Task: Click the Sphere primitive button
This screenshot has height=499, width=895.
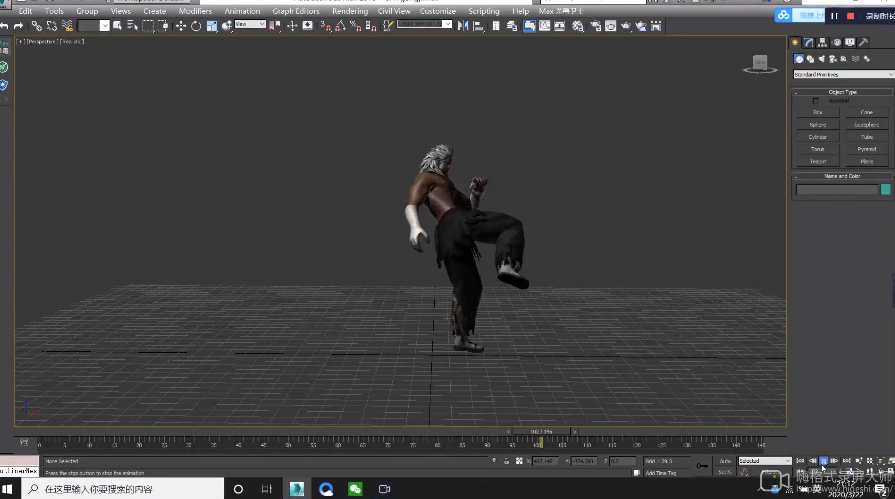Action: [817, 124]
